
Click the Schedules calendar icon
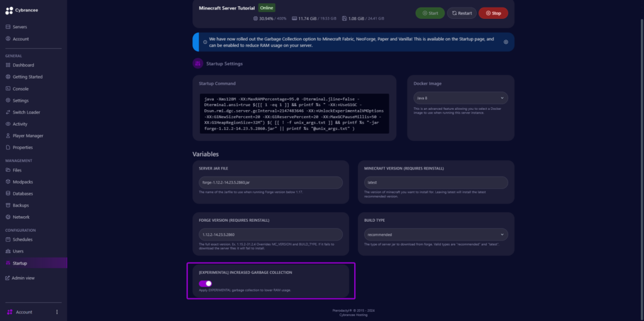(x=8, y=239)
